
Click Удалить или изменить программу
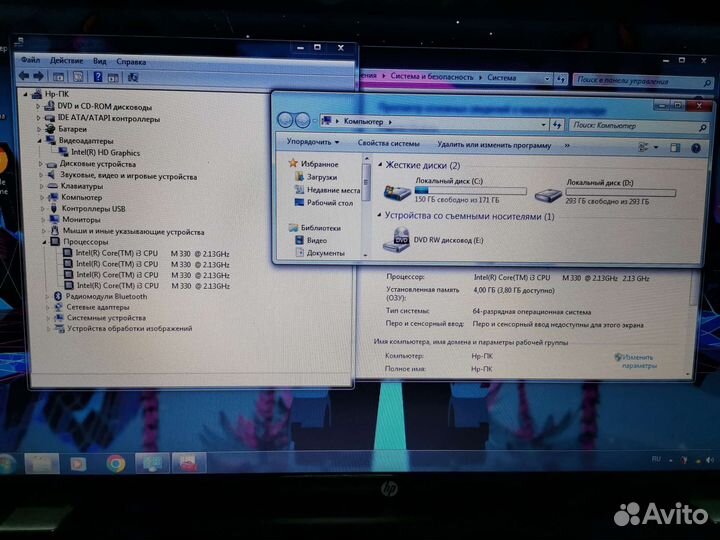coord(494,145)
